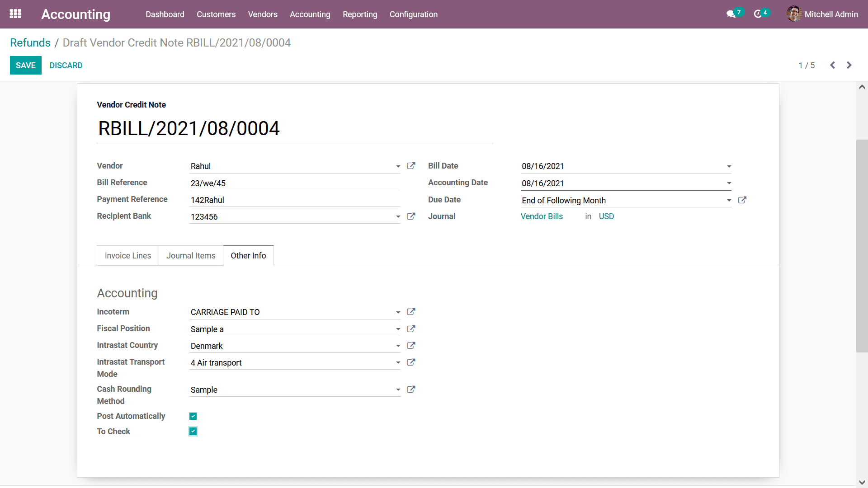Click the Accounting app title
The height and width of the screenshot is (488, 868).
75,14
